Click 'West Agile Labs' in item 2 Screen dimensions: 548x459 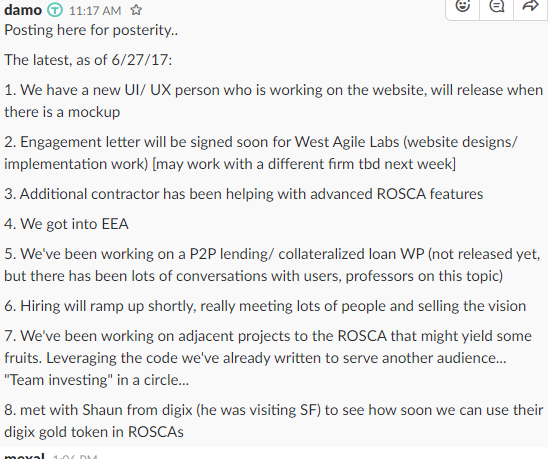pyautogui.click(x=347, y=142)
